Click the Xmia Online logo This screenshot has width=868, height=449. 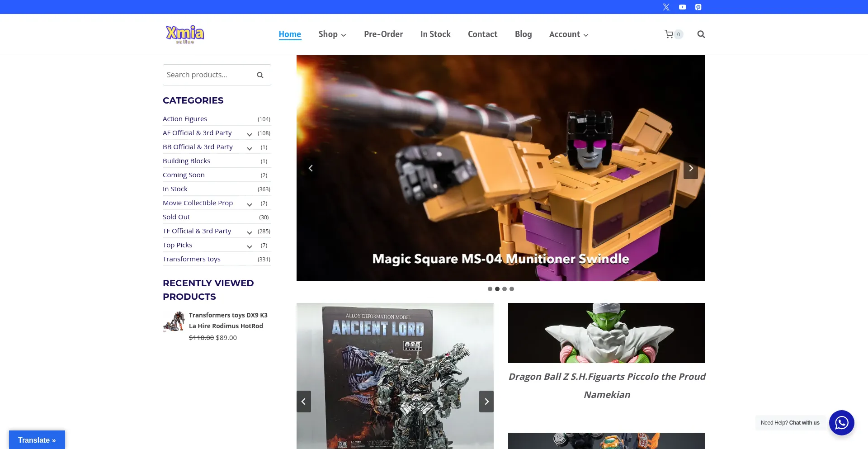click(185, 34)
